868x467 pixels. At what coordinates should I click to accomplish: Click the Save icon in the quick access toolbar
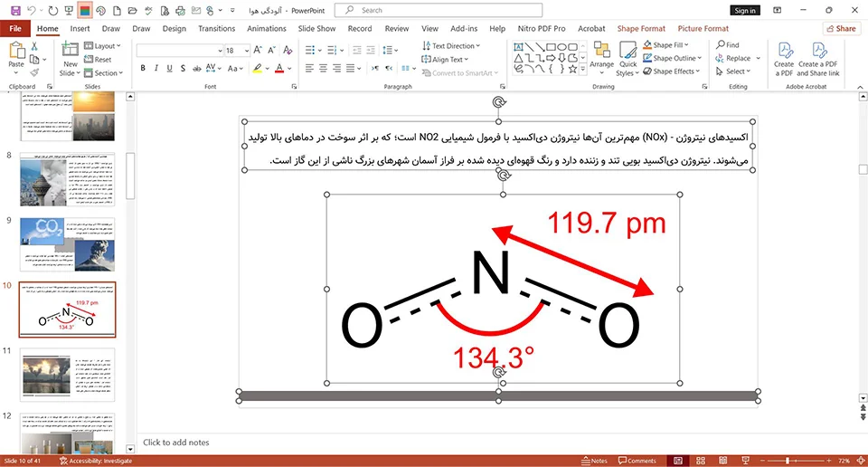(15, 11)
